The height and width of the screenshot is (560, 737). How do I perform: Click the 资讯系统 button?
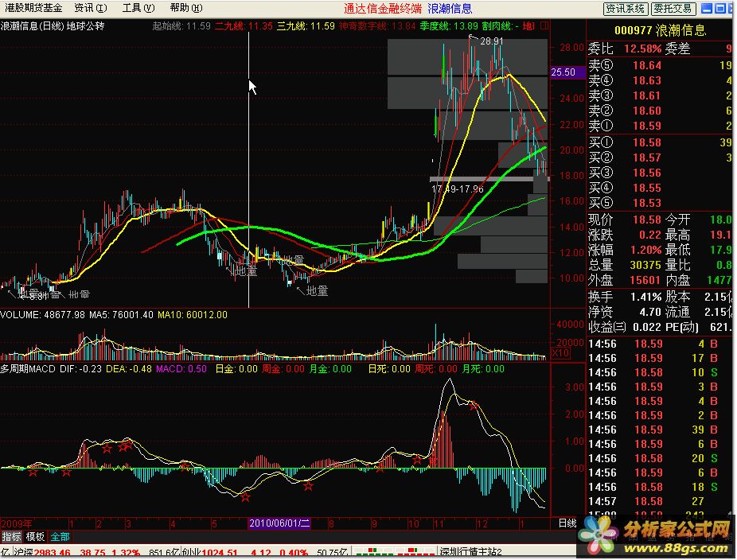click(626, 9)
